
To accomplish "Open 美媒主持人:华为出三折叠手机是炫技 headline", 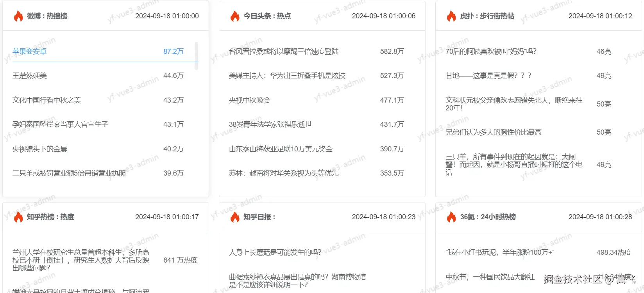I will [287, 76].
